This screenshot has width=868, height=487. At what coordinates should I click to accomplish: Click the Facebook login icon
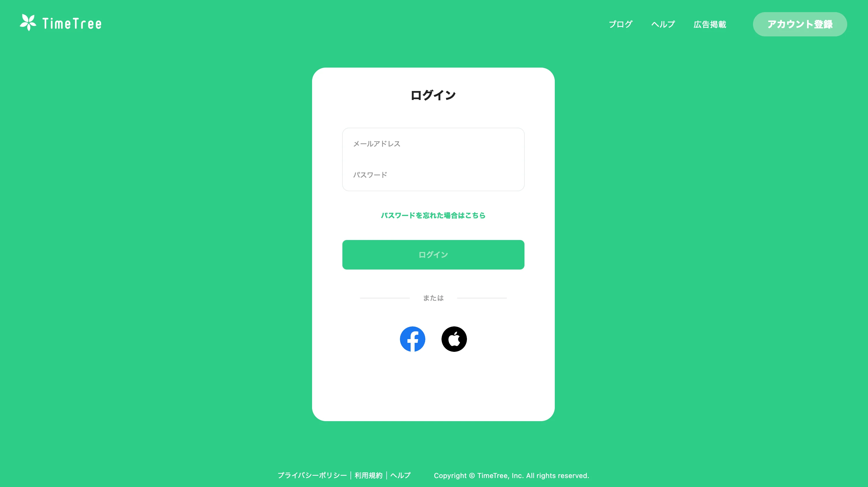click(x=413, y=339)
